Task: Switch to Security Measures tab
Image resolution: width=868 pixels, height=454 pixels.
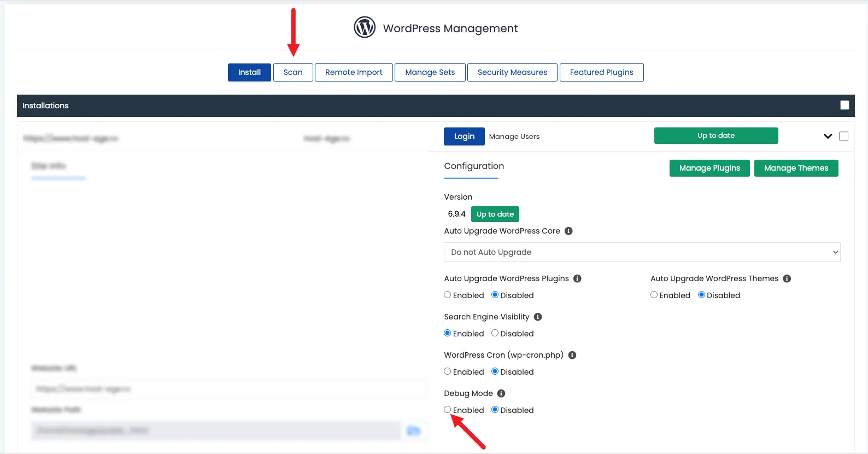Action: tap(512, 72)
